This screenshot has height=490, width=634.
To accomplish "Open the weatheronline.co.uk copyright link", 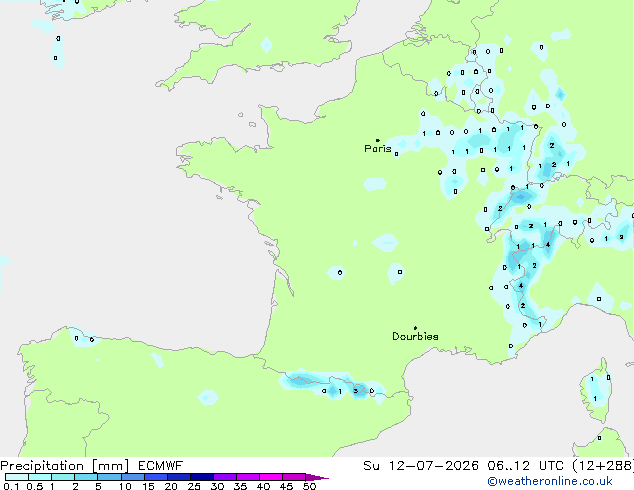I will pos(550,481).
